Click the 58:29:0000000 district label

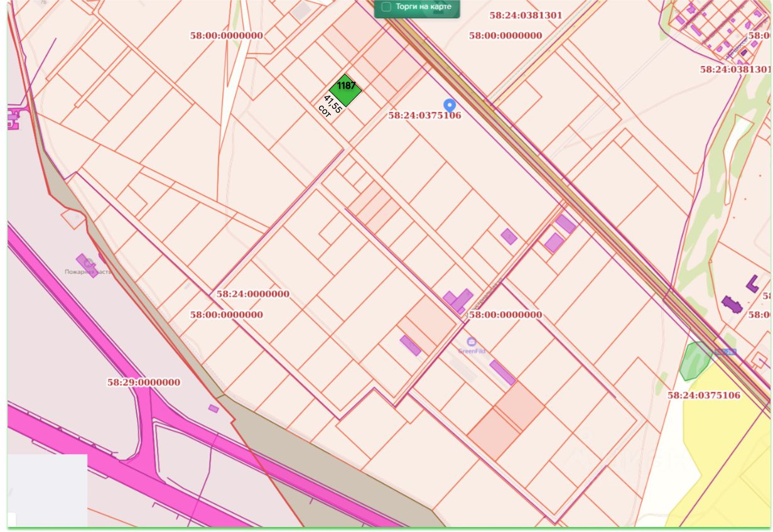point(144,382)
